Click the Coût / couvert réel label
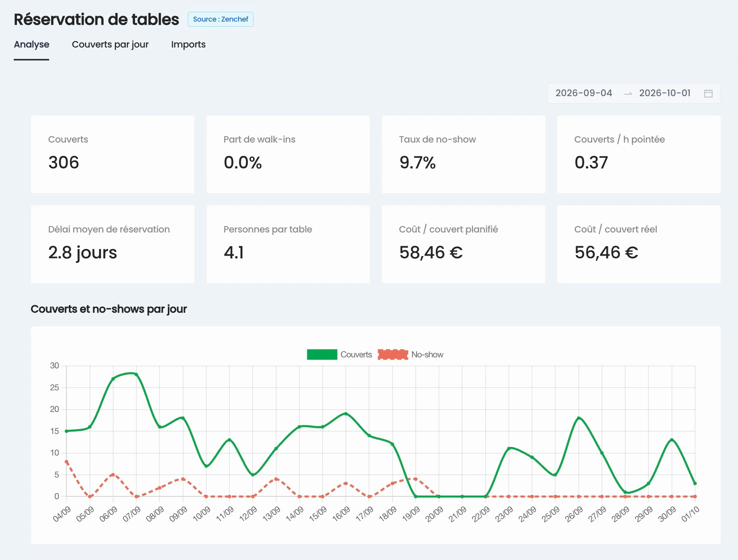This screenshot has height=560, width=738. [x=615, y=229]
